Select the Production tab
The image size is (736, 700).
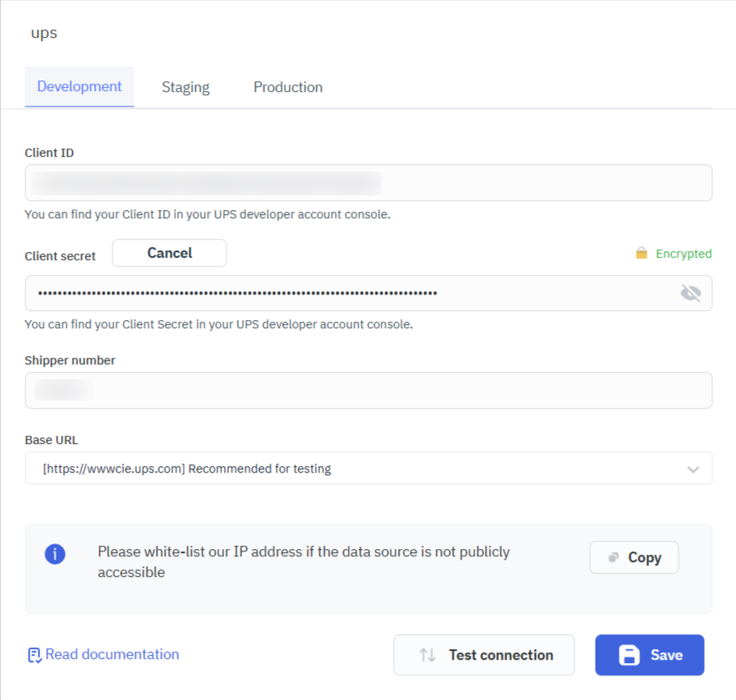pos(288,87)
